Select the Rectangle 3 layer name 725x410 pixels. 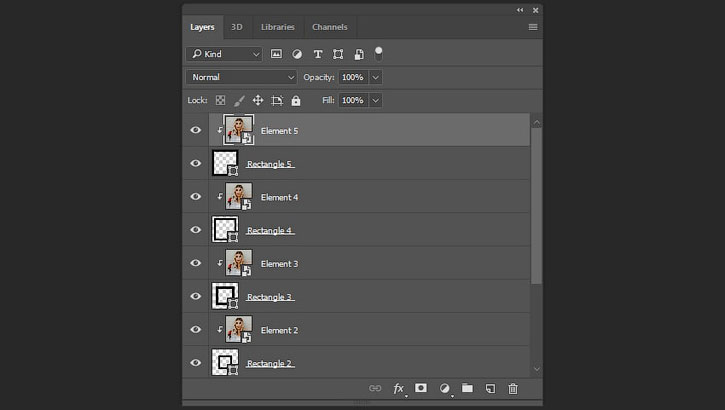point(270,297)
